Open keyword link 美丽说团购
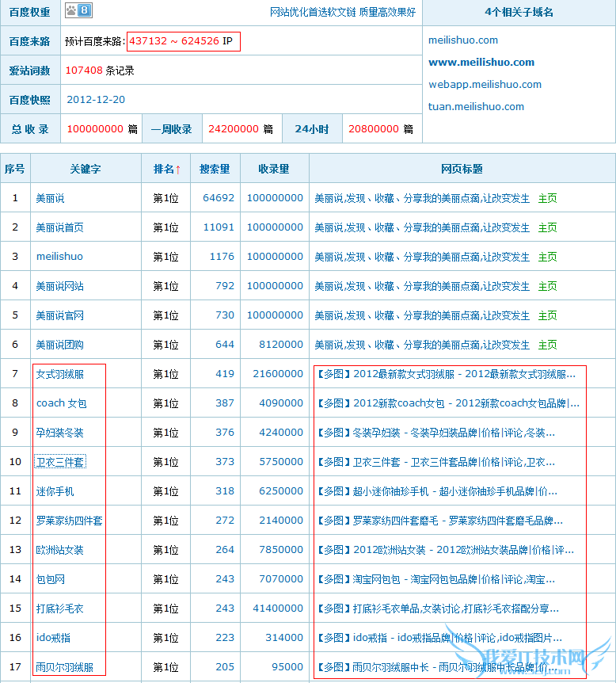 point(59,345)
